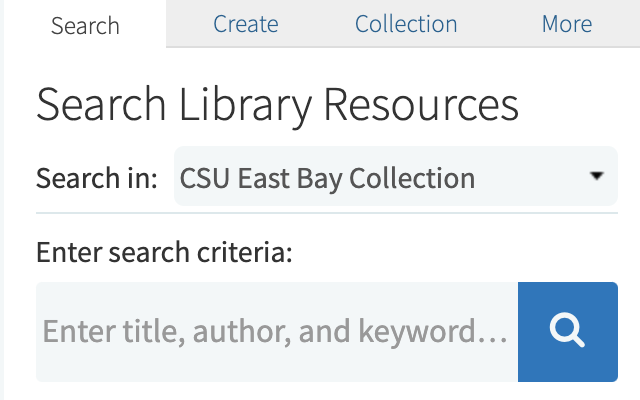
Task: Switch to the Search tab
Action: click(85, 24)
